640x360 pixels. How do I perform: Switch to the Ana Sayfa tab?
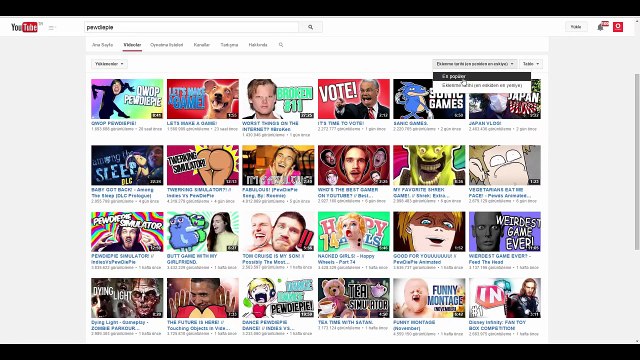click(102, 45)
